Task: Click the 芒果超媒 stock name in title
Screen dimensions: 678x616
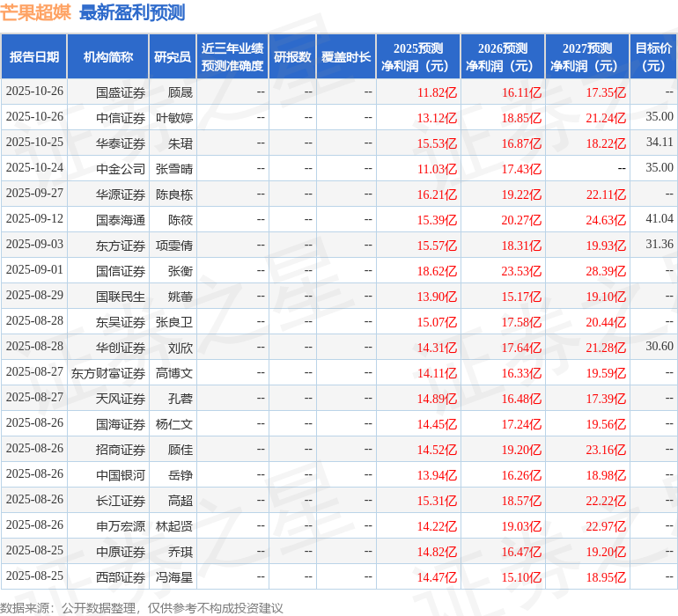Action: click(x=35, y=12)
